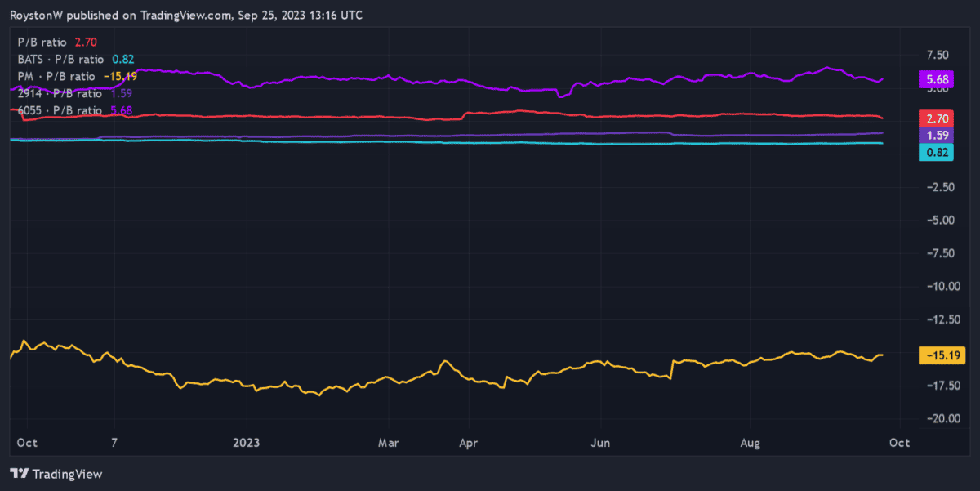
Task: Click the 7.50 value on price scale
Action: tap(937, 55)
